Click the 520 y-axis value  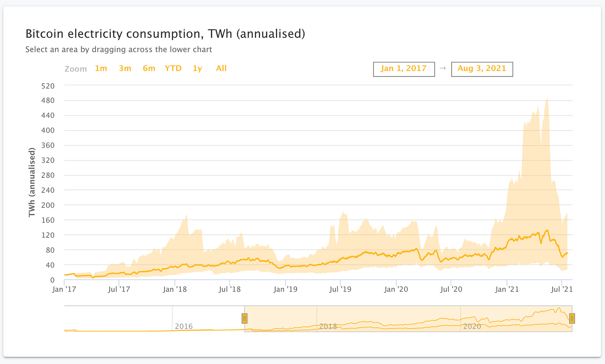coord(48,86)
